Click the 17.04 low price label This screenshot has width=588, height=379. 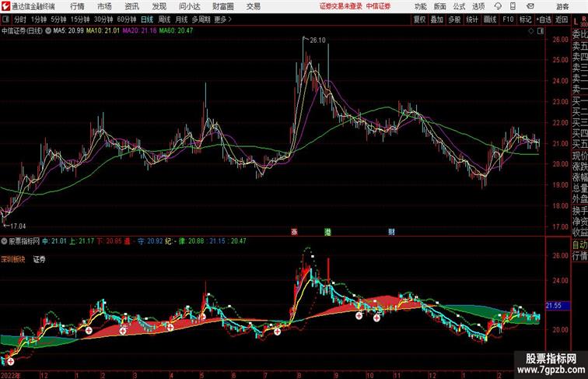coord(18,226)
